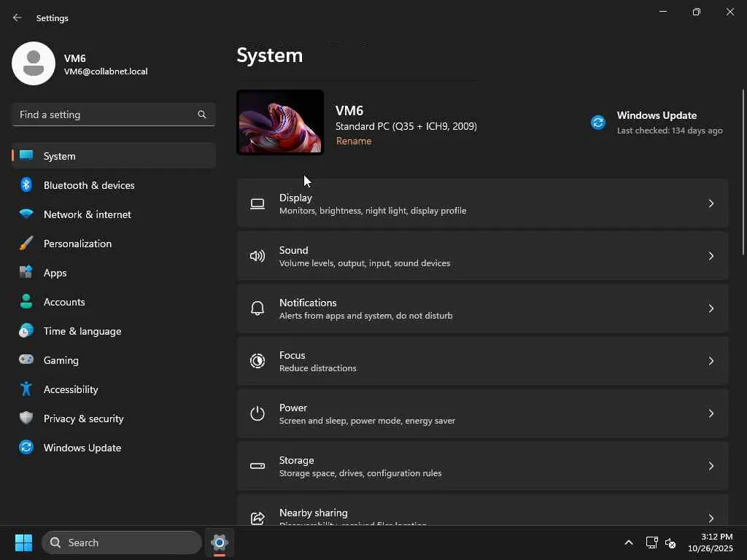Open Display settings chevron
Screen dimensions: 747x560
711,203
